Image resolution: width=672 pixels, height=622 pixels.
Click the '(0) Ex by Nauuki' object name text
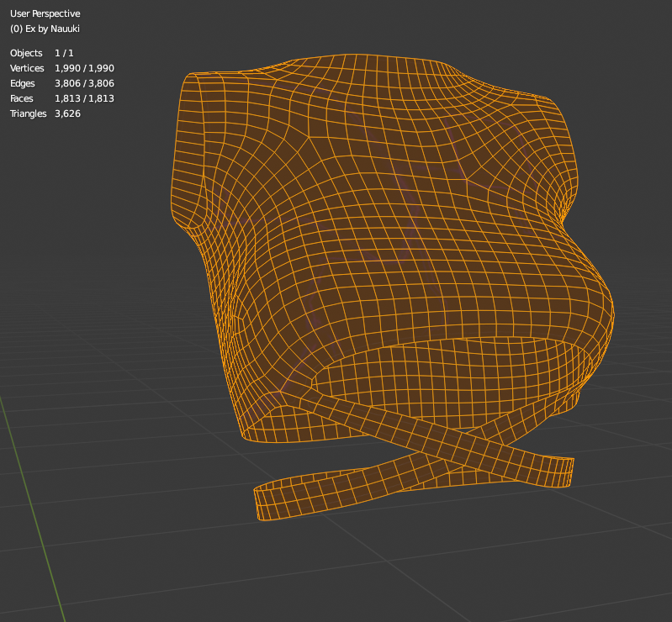click(45, 29)
